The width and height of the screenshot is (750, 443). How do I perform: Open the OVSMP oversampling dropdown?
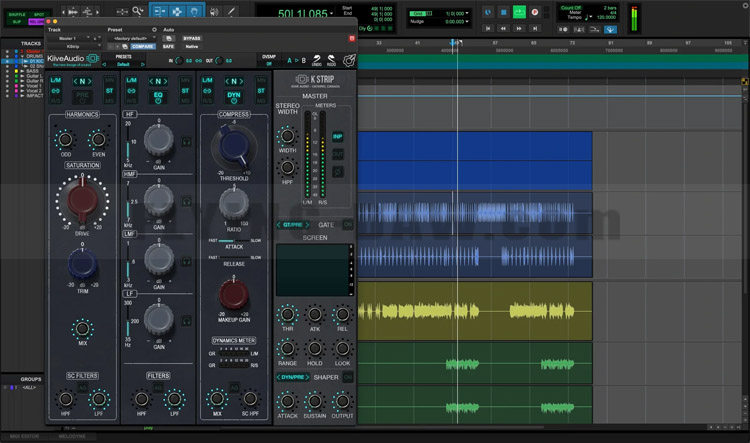coord(268,62)
